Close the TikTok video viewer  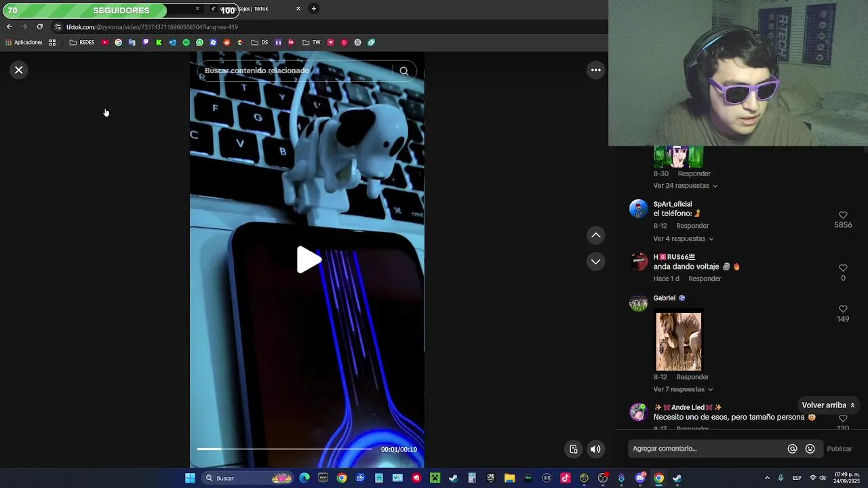click(19, 70)
